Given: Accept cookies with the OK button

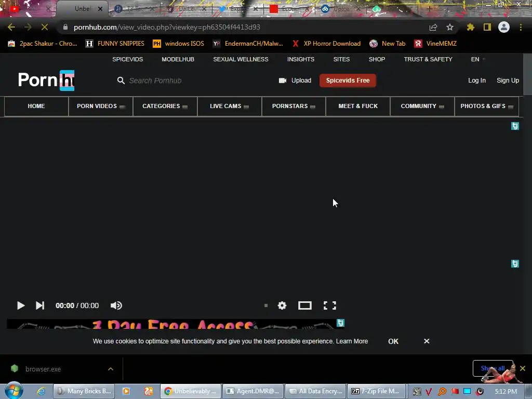Looking at the screenshot, I should click(x=393, y=341).
